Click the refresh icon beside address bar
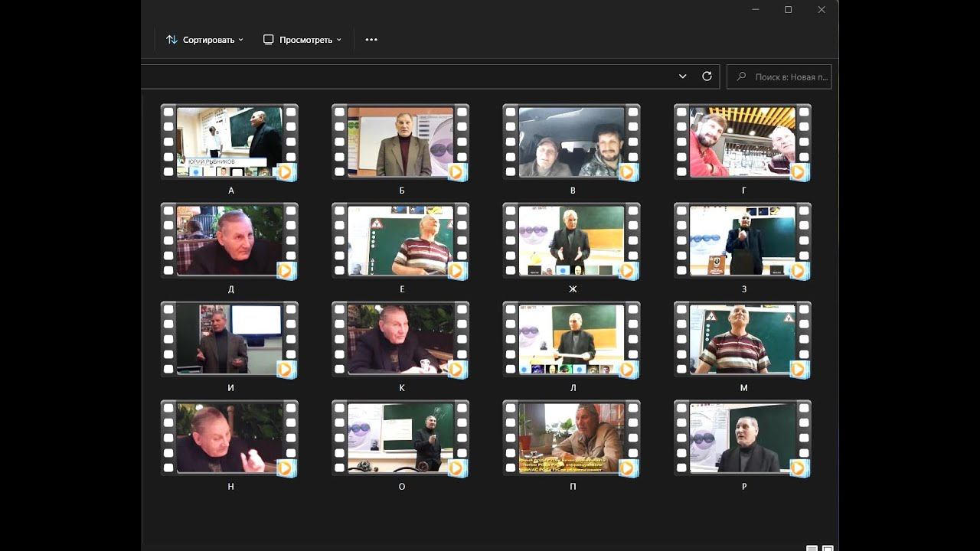 (707, 77)
